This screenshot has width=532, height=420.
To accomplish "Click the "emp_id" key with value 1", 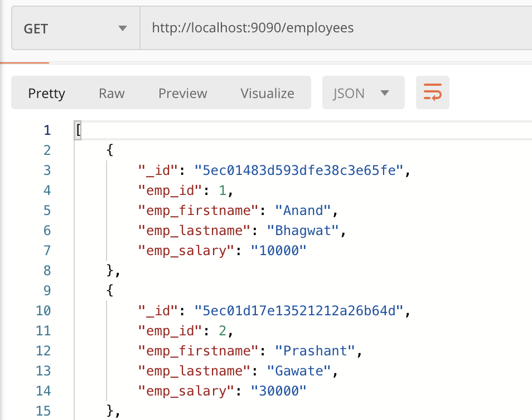I will click(x=170, y=191).
